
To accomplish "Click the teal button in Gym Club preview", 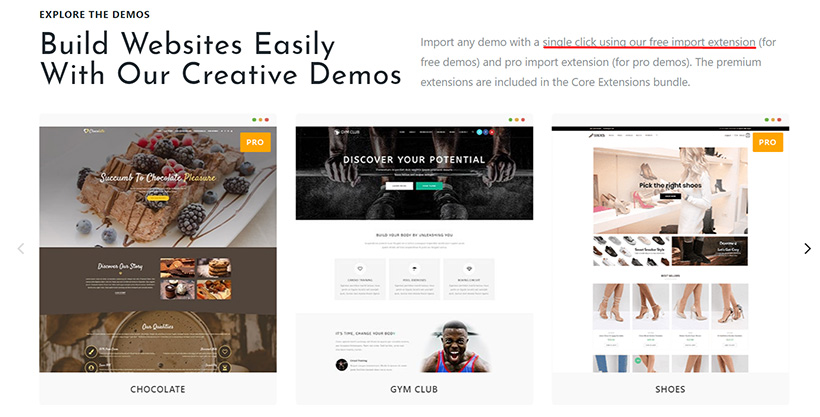I will (x=429, y=186).
